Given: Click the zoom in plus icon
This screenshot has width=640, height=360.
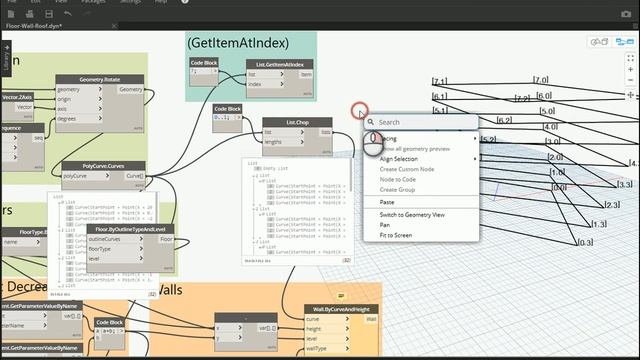Looking at the screenshot, I should point(631,69).
